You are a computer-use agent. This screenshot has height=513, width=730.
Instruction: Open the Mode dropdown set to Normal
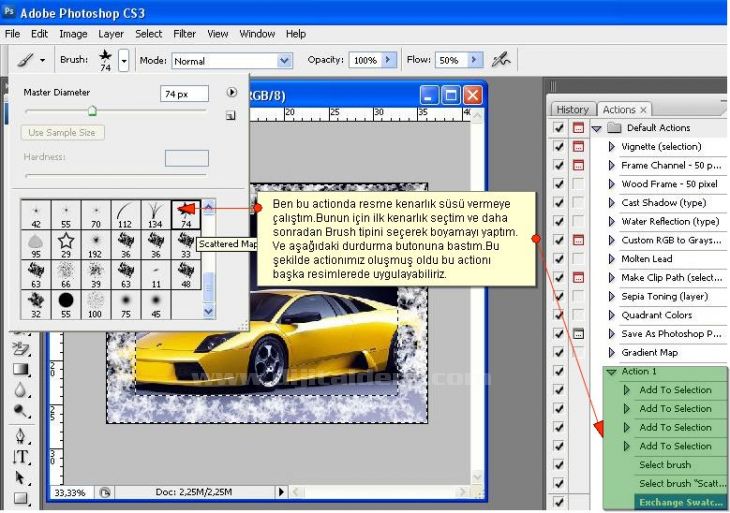pos(232,61)
